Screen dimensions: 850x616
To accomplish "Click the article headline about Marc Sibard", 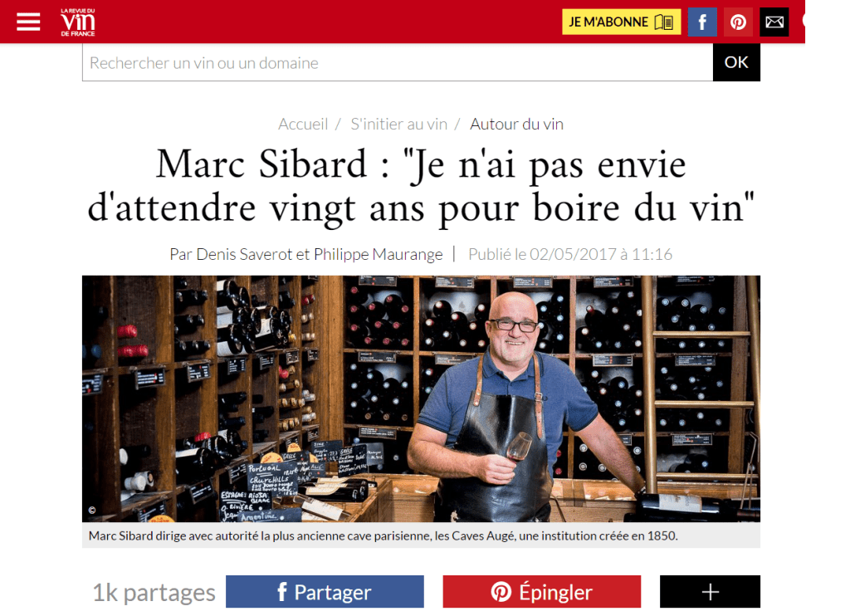I will pyautogui.click(x=421, y=186).
